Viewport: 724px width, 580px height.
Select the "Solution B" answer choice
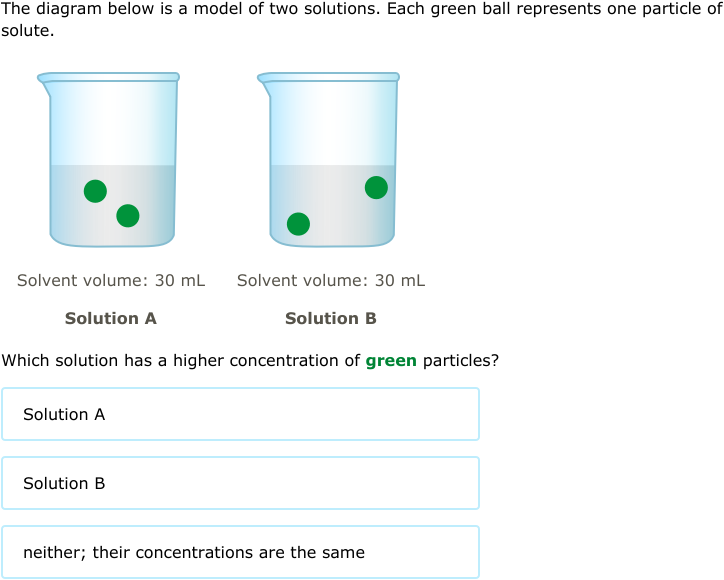(241, 483)
